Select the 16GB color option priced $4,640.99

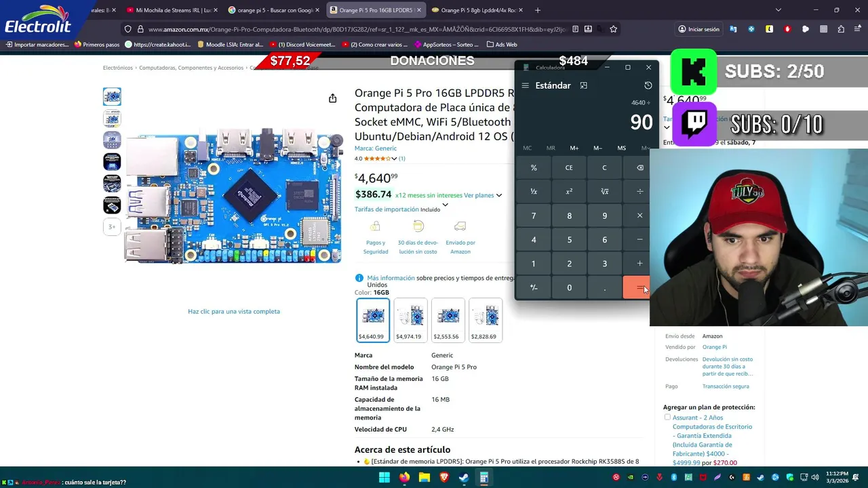(373, 320)
